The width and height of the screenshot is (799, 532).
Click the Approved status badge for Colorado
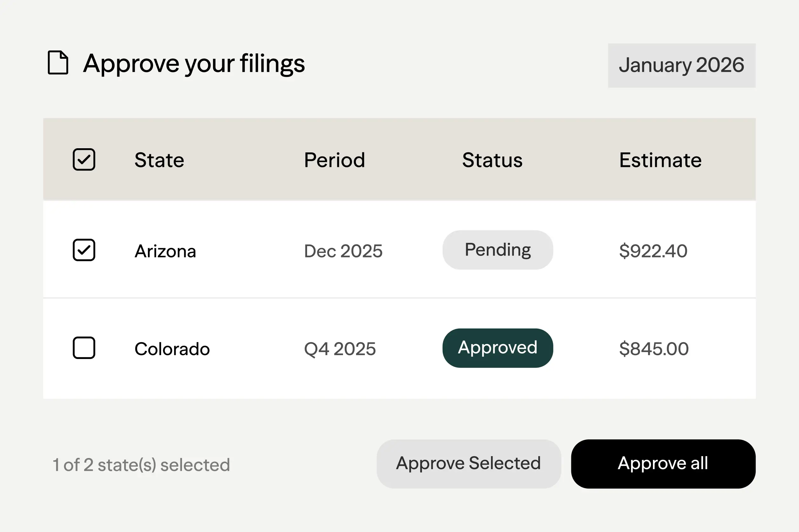pyautogui.click(x=498, y=348)
